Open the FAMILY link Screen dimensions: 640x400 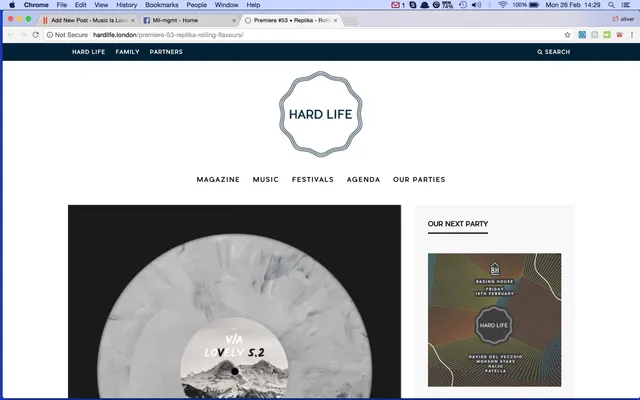(x=127, y=52)
